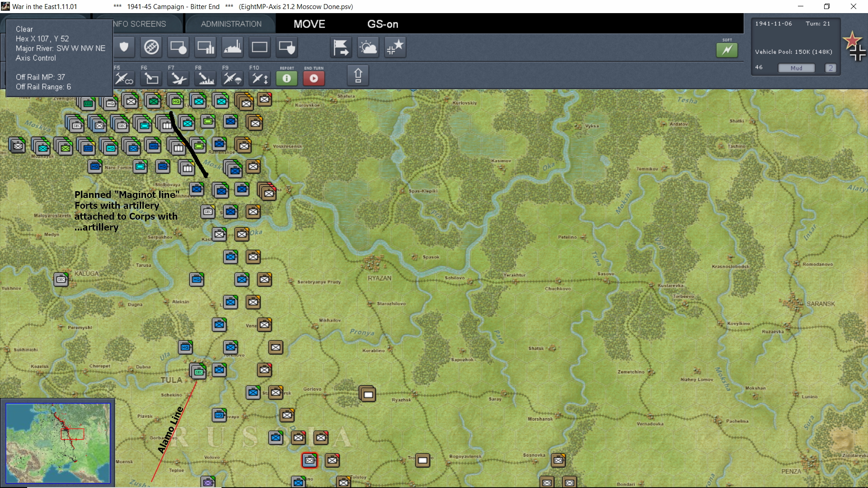
Task: Click the Off Rail MP: 37 text
Action: point(40,77)
